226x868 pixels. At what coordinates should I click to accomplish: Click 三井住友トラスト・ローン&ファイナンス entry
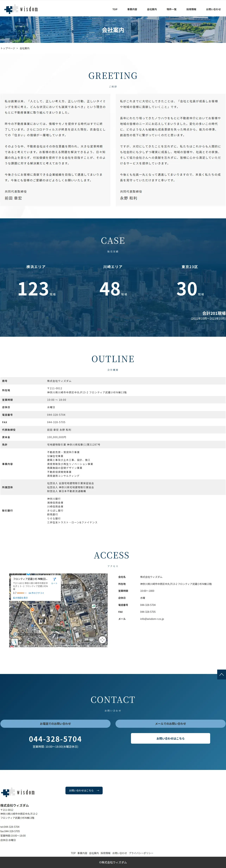[72, 522]
